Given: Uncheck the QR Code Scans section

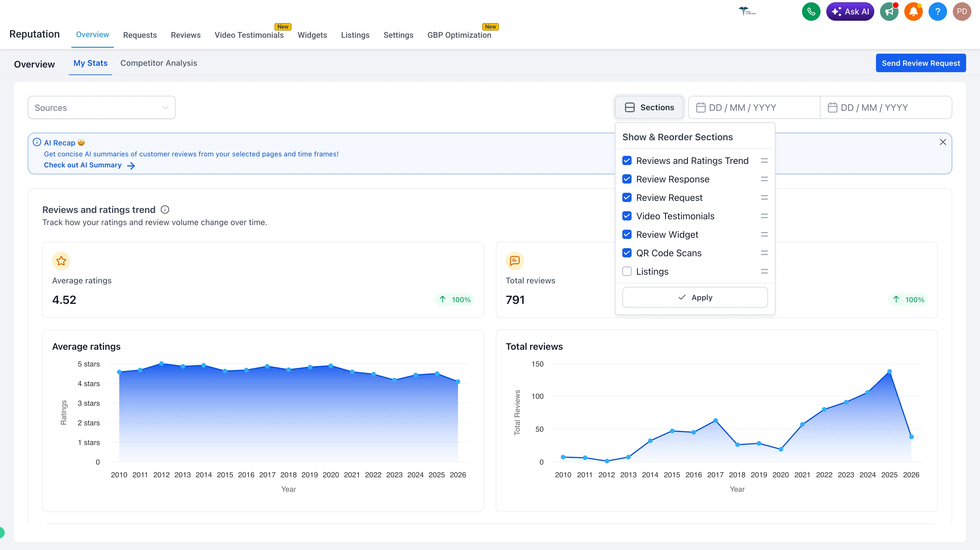Looking at the screenshot, I should coord(627,253).
